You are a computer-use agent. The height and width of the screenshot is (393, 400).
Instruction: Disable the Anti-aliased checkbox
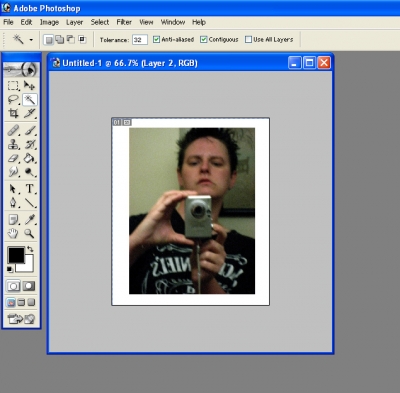(x=156, y=39)
